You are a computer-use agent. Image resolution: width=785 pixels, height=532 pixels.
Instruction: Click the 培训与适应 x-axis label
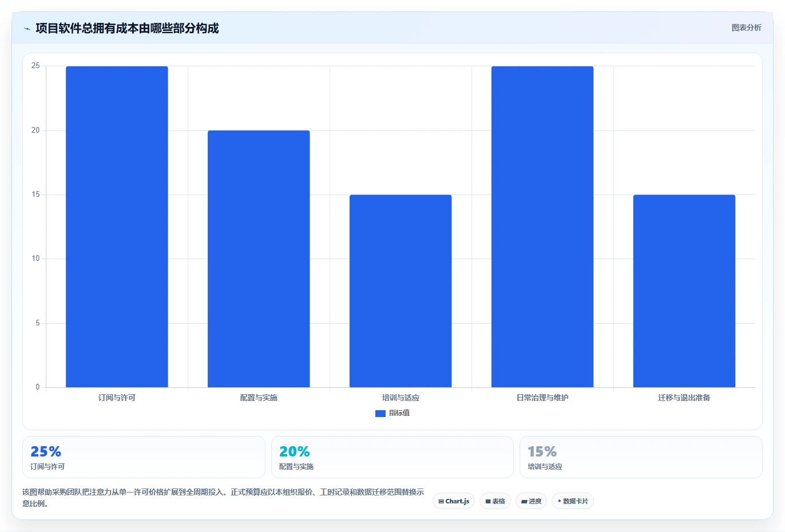coord(401,398)
